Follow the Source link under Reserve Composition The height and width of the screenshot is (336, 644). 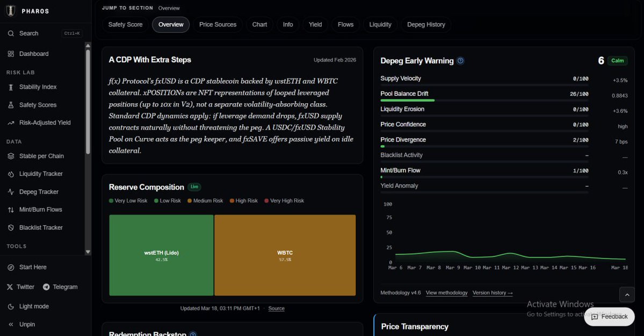[277, 309]
